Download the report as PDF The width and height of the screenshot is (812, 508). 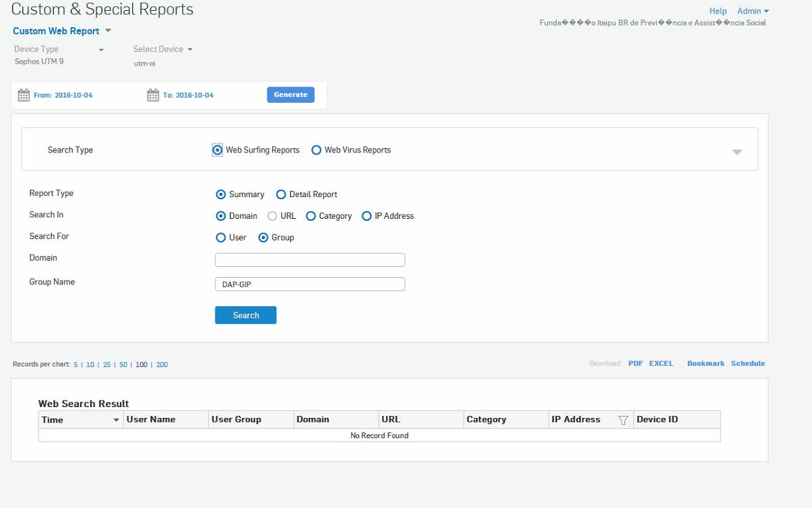tap(635, 364)
